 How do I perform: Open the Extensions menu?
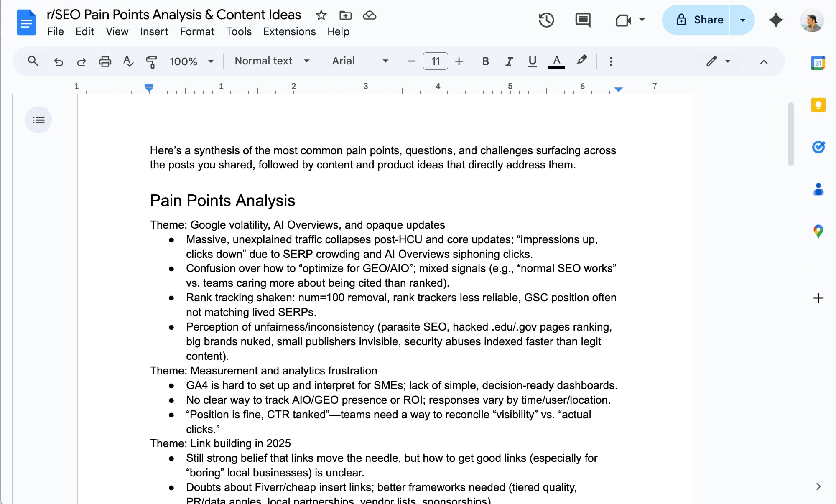point(289,31)
